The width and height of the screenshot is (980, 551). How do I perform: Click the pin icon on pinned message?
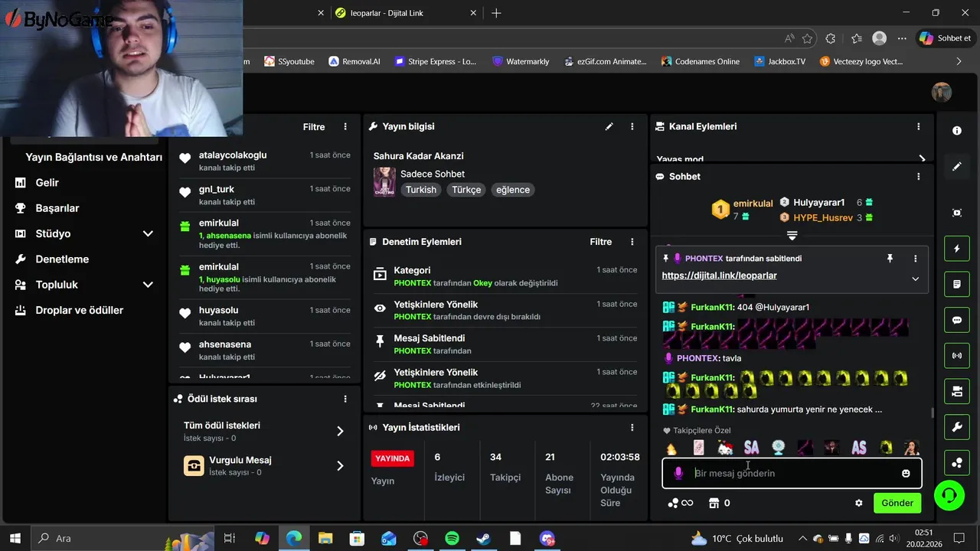pos(890,259)
